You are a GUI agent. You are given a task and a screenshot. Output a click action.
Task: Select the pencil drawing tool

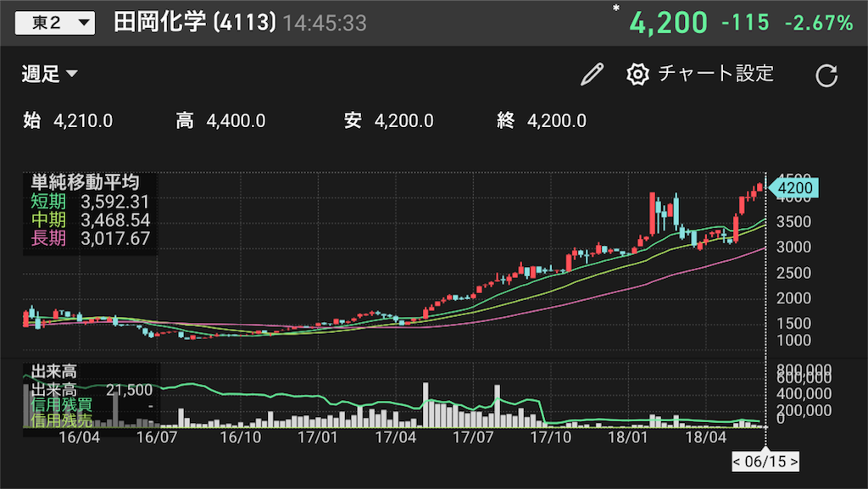(592, 74)
